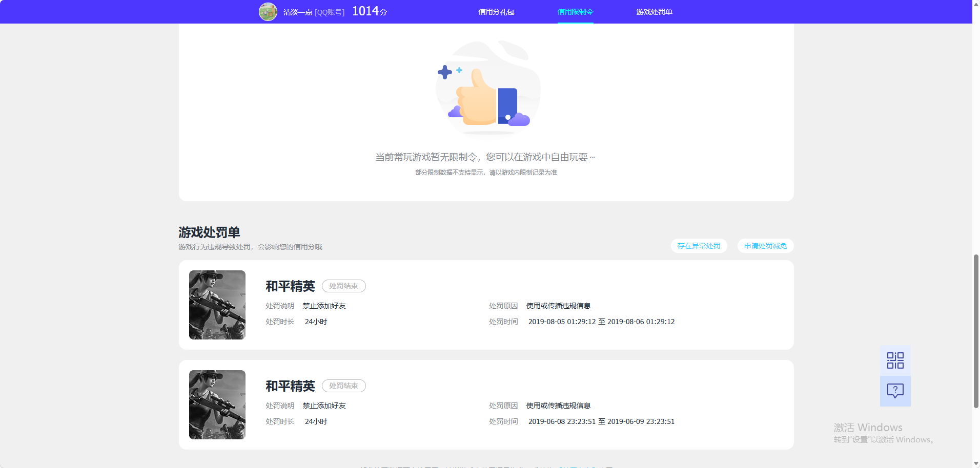Click username 清淡一点 in header

298,12
